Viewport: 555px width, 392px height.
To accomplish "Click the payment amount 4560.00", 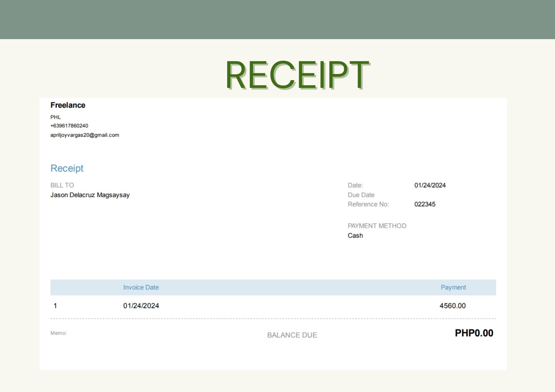I will pyautogui.click(x=452, y=306).
